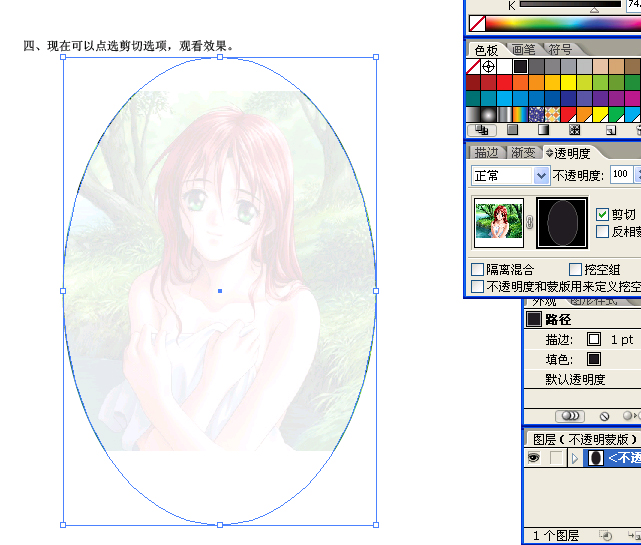Click Show Gradient Swatches button
This screenshot has width=641, height=545.
click(x=543, y=130)
